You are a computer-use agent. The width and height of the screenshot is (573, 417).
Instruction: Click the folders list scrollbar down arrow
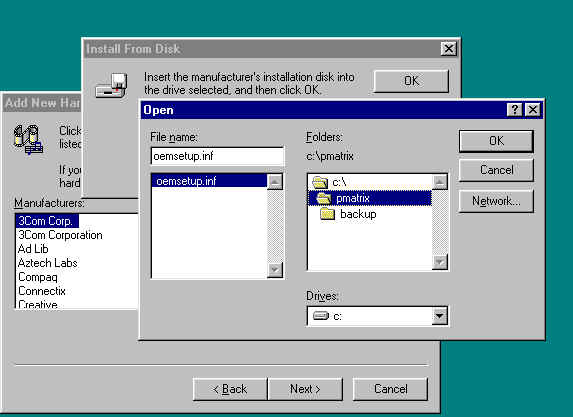[x=440, y=262]
